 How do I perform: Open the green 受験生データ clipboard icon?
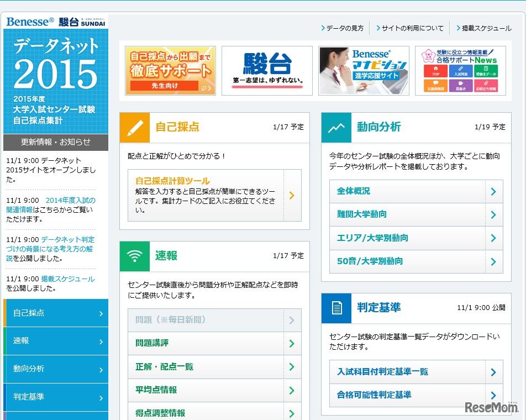486,69
